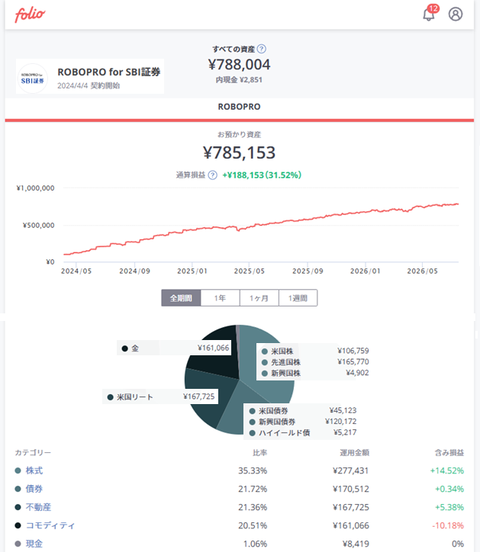Viewport: 480px width, 552px height.
Task: Click the folio logo
Action: click(30, 14)
